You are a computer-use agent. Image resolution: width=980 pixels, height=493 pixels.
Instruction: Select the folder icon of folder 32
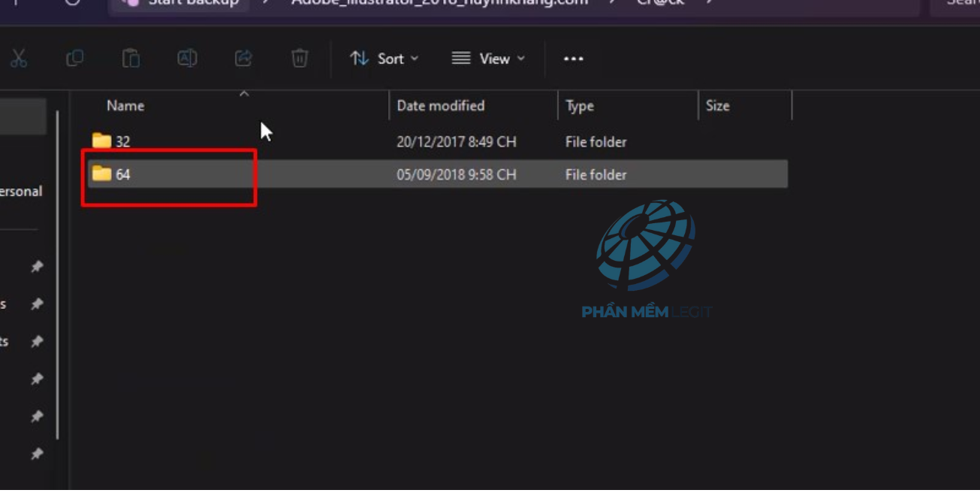(101, 141)
